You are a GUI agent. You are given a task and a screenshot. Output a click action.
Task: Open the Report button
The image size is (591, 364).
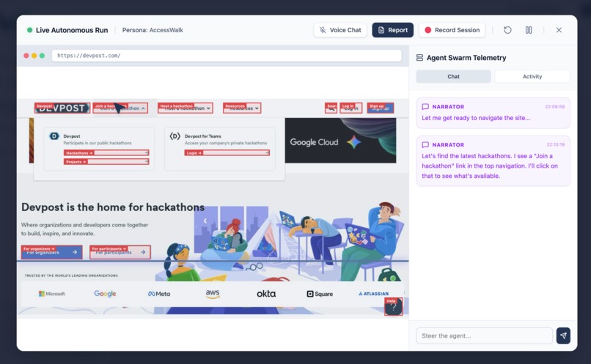(393, 30)
